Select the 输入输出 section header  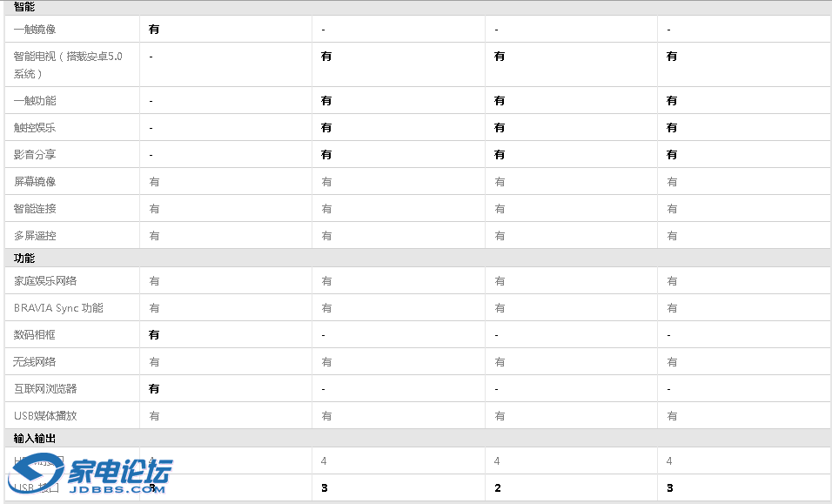[x=35, y=439]
